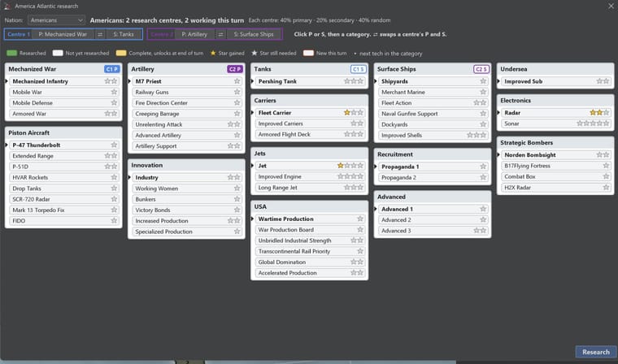Click the stars on Improved Shells row

477,135
